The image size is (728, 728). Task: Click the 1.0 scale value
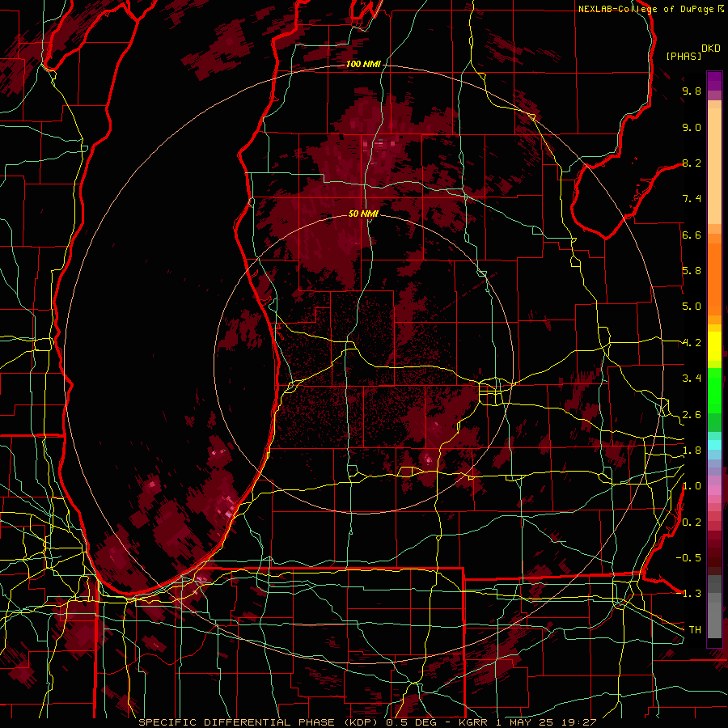pyautogui.click(x=692, y=486)
